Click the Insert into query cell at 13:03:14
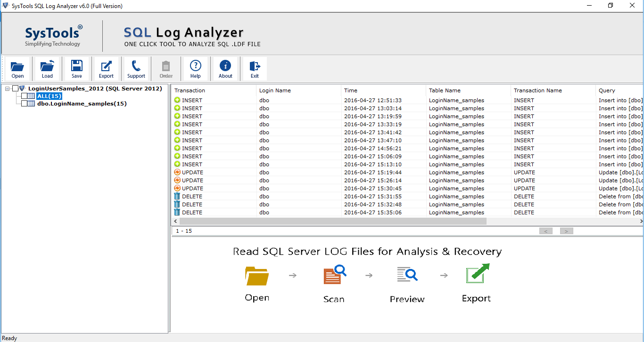This screenshot has width=644, height=342. 620,108
